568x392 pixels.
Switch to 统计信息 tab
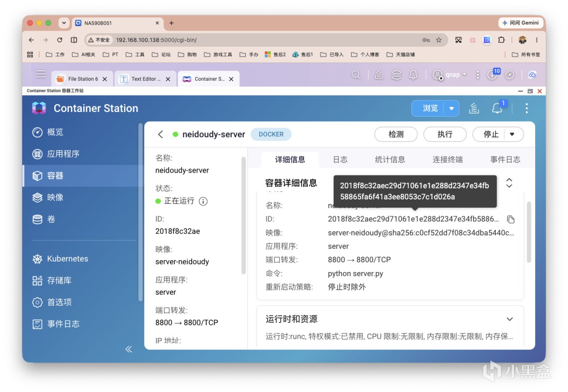click(x=390, y=160)
